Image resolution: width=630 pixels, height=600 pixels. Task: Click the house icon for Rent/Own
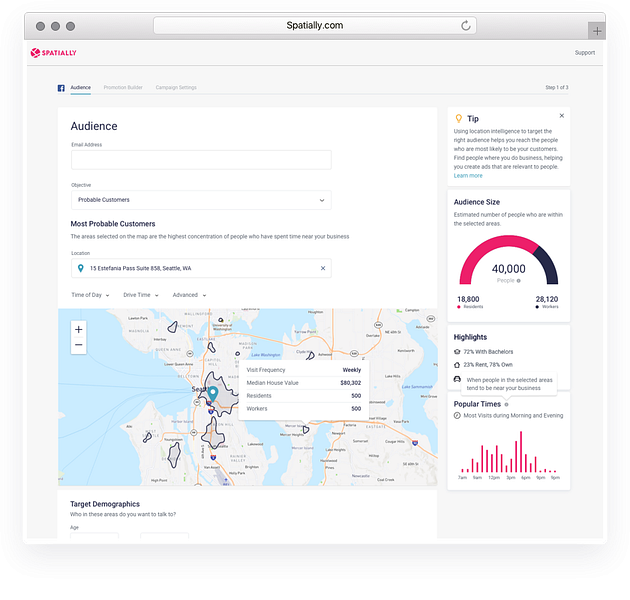(x=457, y=365)
